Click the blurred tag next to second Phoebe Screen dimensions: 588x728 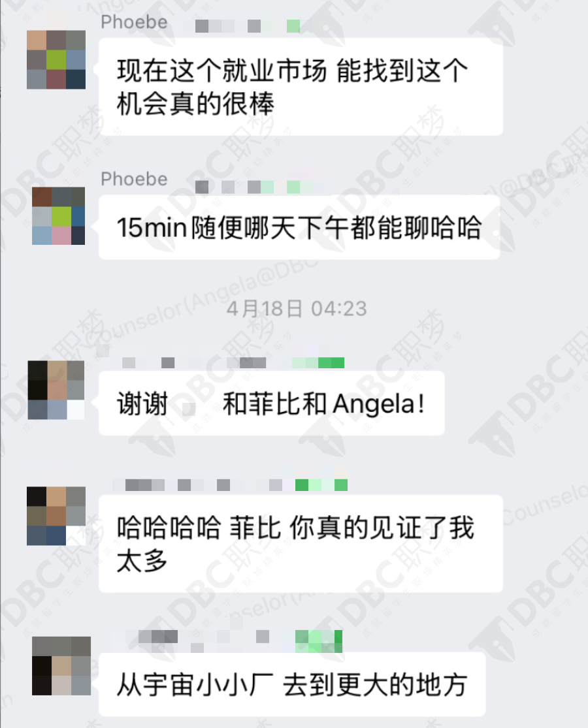tap(260, 187)
